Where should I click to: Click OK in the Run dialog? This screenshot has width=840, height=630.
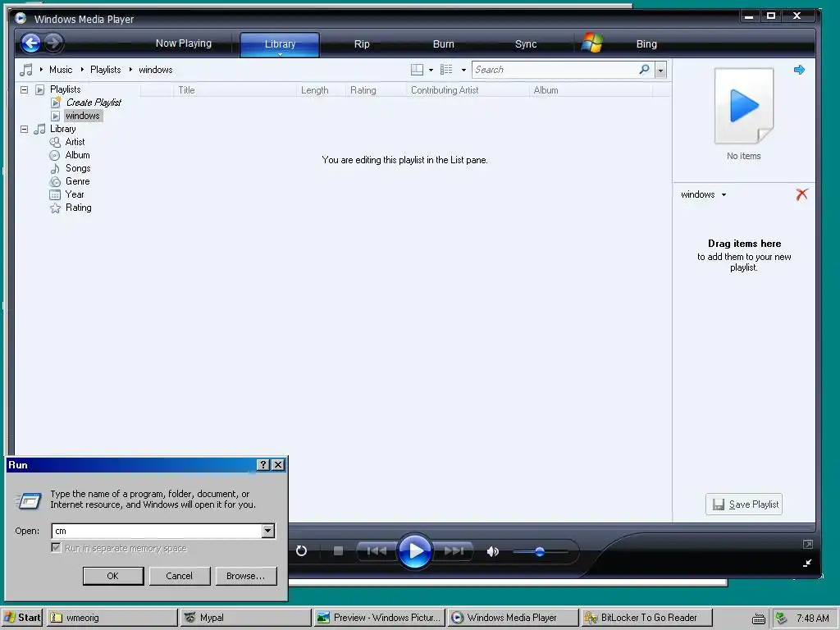click(113, 576)
